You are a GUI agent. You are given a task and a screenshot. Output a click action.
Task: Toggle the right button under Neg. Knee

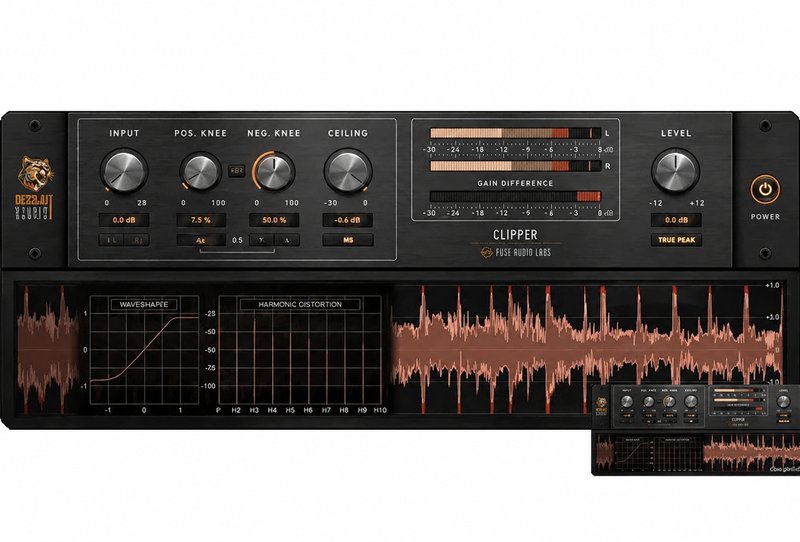[x=287, y=240]
